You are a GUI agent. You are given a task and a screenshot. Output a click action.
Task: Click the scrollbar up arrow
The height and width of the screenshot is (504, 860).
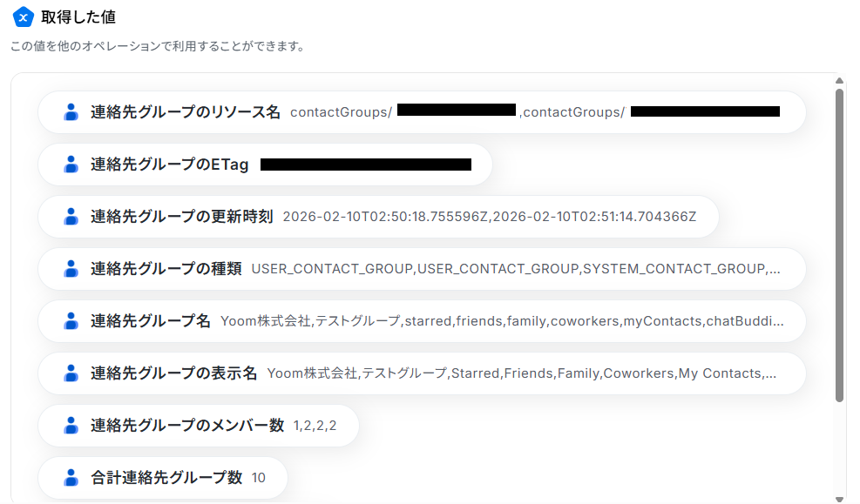click(840, 79)
